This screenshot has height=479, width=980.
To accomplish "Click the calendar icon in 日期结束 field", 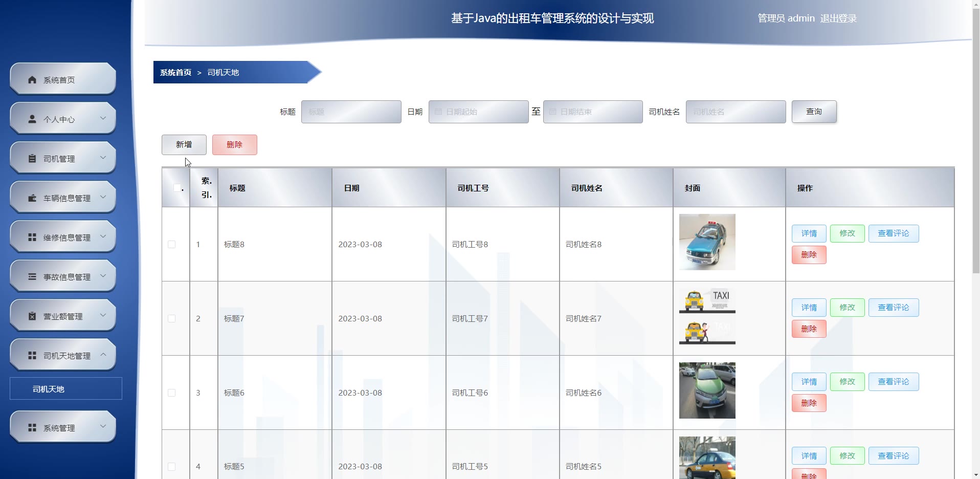I will point(553,112).
